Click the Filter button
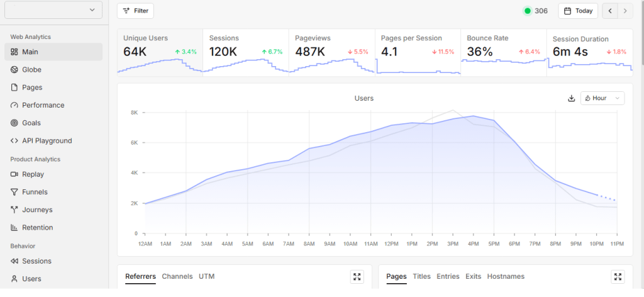This screenshot has width=644, height=297. pos(135,11)
